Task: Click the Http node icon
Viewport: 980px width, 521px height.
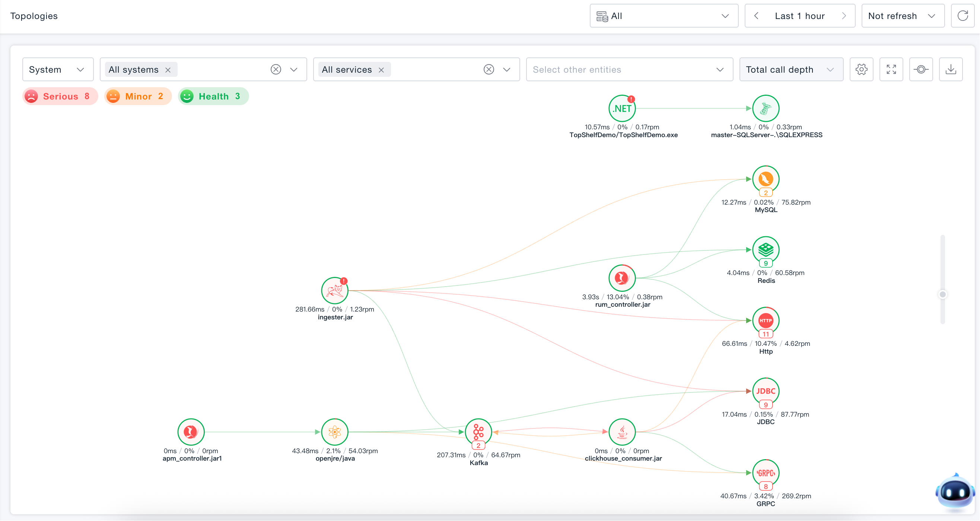Action: click(x=766, y=321)
